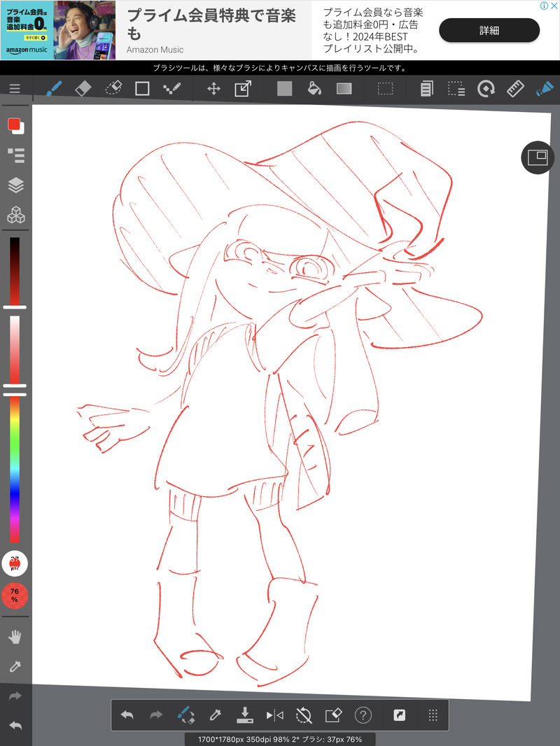Open the cubes materials panel icon
The height and width of the screenshot is (746, 560).
tap(15, 215)
